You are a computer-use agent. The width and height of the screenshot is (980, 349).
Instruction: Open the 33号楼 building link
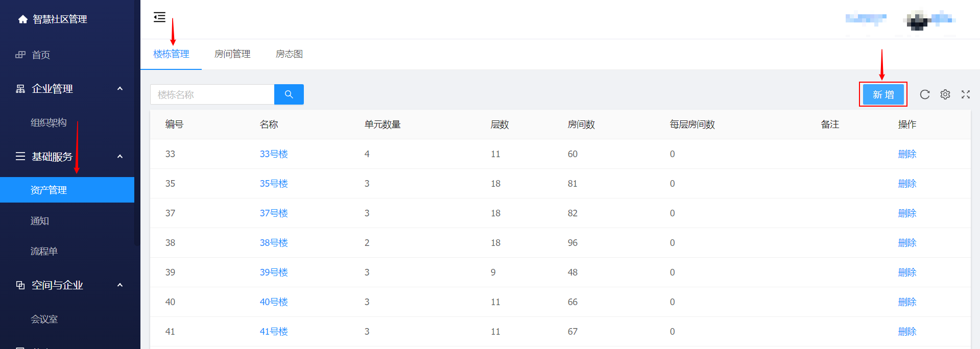coord(274,154)
